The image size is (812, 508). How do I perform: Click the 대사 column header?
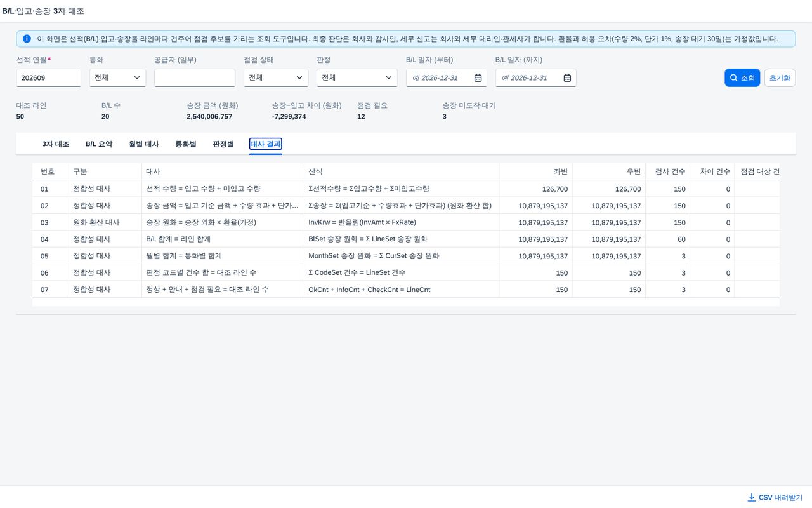[223, 171]
